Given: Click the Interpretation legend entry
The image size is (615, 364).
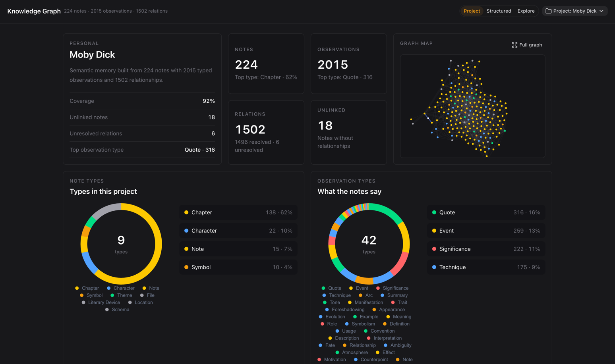Looking at the screenshot, I should coord(384,338).
